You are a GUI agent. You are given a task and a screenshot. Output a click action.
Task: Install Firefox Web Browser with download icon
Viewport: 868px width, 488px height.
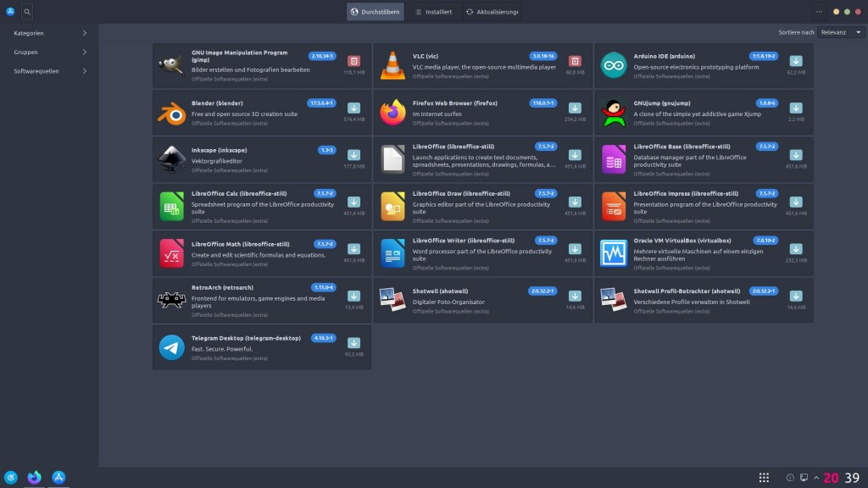click(x=575, y=108)
